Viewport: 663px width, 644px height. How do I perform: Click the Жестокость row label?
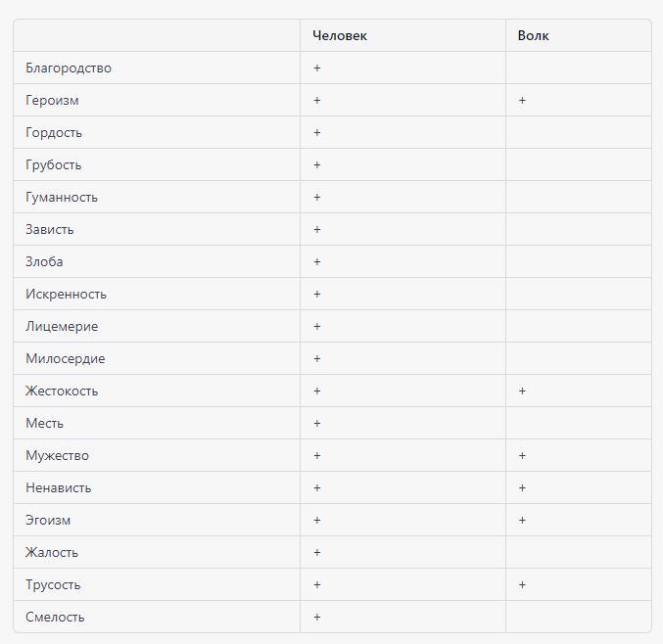tap(62, 391)
